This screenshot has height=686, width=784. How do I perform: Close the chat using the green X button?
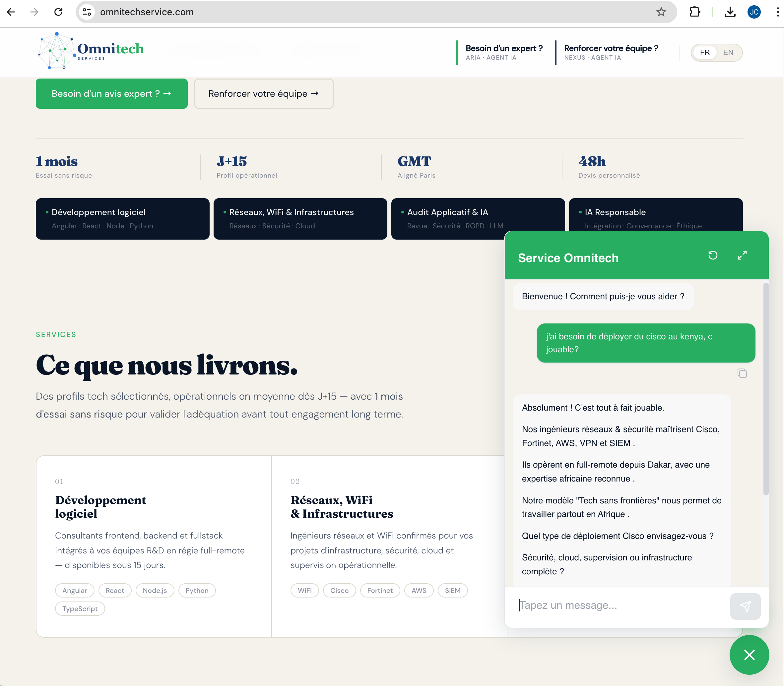(x=749, y=655)
